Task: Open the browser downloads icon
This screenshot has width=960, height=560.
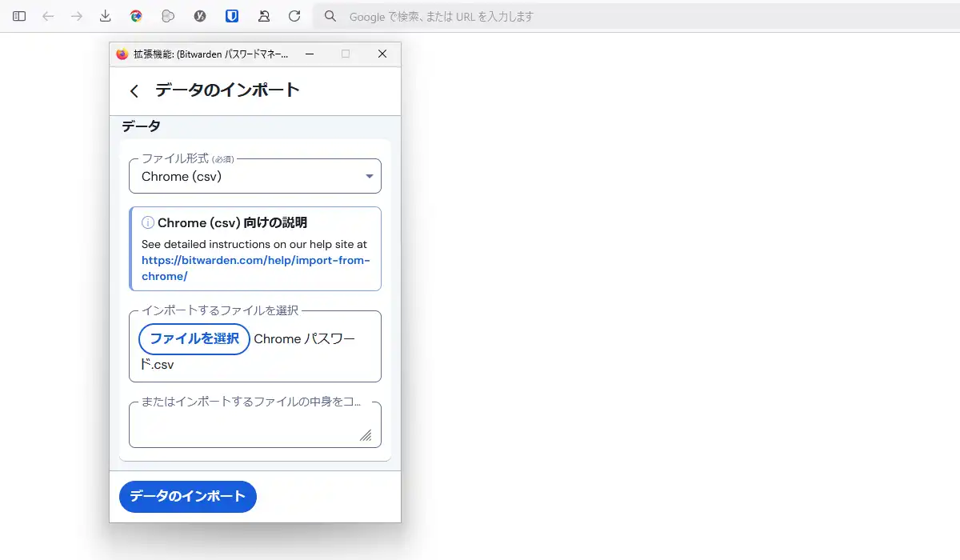Action: pyautogui.click(x=106, y=16)
